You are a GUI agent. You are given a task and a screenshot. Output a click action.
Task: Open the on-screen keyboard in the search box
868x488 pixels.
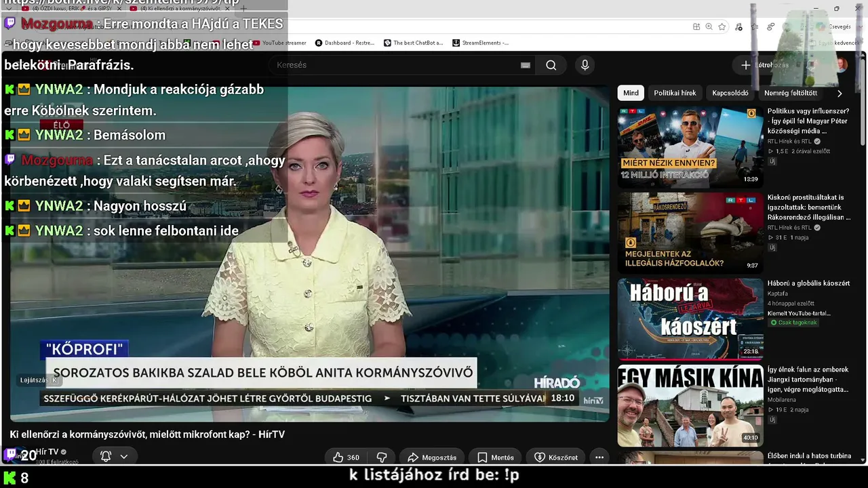pos(525,65)
